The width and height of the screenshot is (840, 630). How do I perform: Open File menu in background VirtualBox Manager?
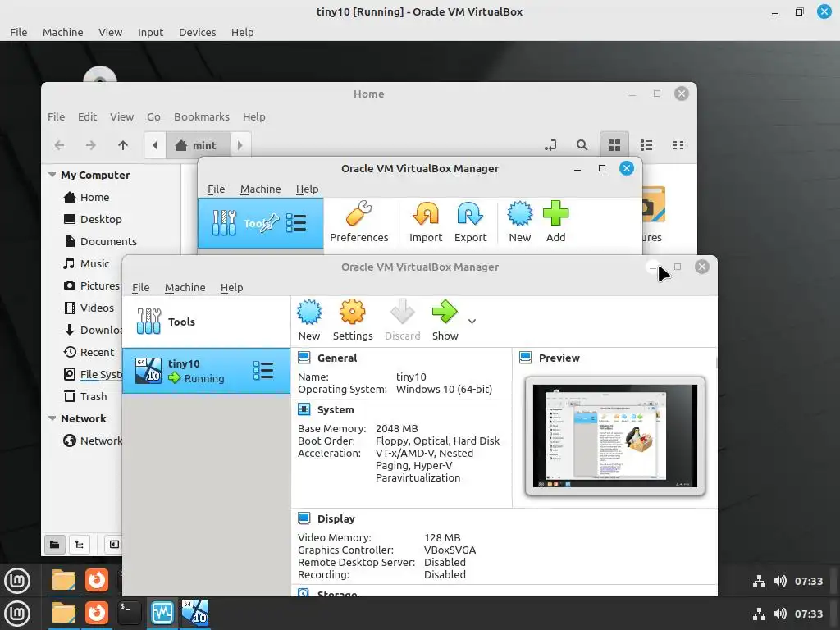point(216,189)
